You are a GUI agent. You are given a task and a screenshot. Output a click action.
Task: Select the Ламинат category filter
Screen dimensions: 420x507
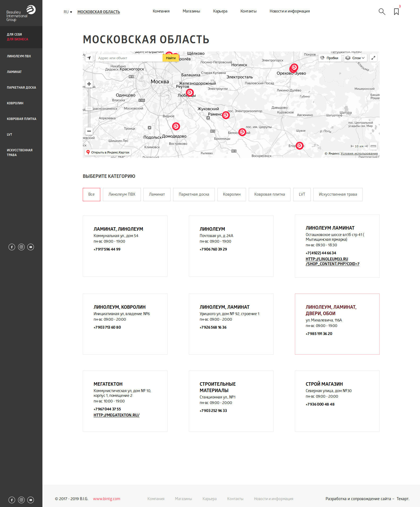(157, 195)
